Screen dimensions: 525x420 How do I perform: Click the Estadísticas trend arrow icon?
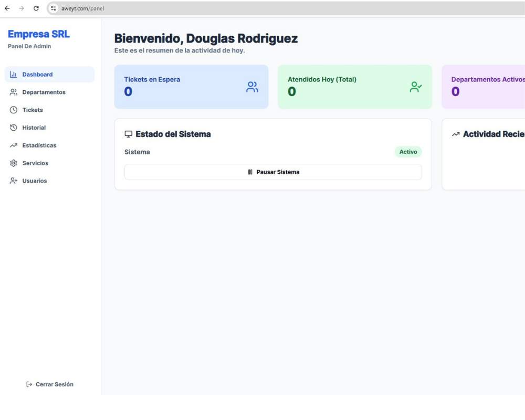click(14, 145)
